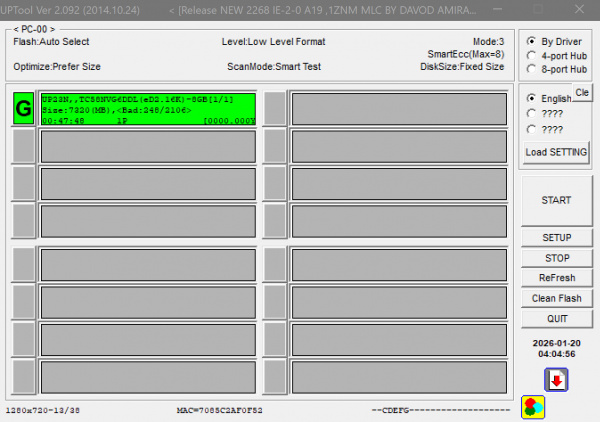Click the partially hidden Cle button
600x422 pixels.
[x=582, y=93]
